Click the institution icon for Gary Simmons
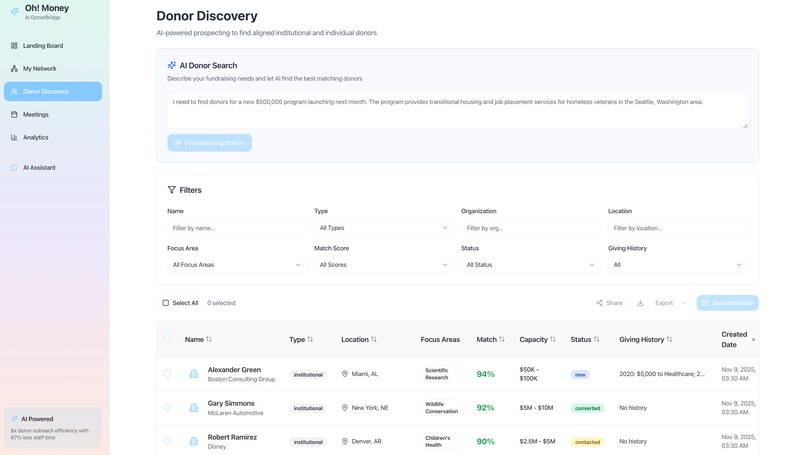This screenshot has height=455, width=806. coord(194,407)
